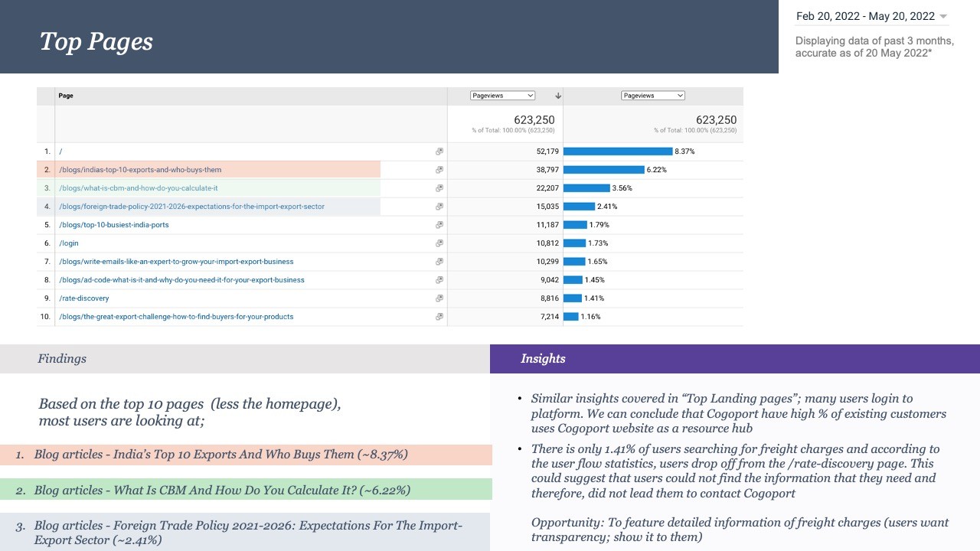Select the 9,042 pageviews value

click(550, 280)
